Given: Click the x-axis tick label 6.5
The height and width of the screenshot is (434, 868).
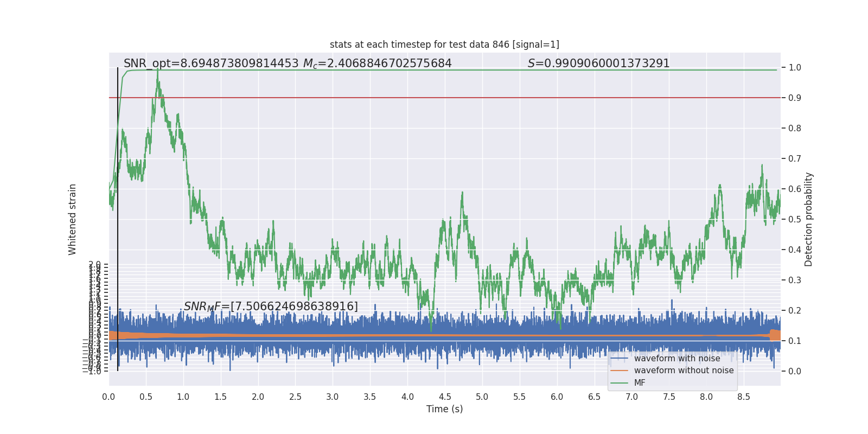Looking at the screenshot, I should coord(595,397).
